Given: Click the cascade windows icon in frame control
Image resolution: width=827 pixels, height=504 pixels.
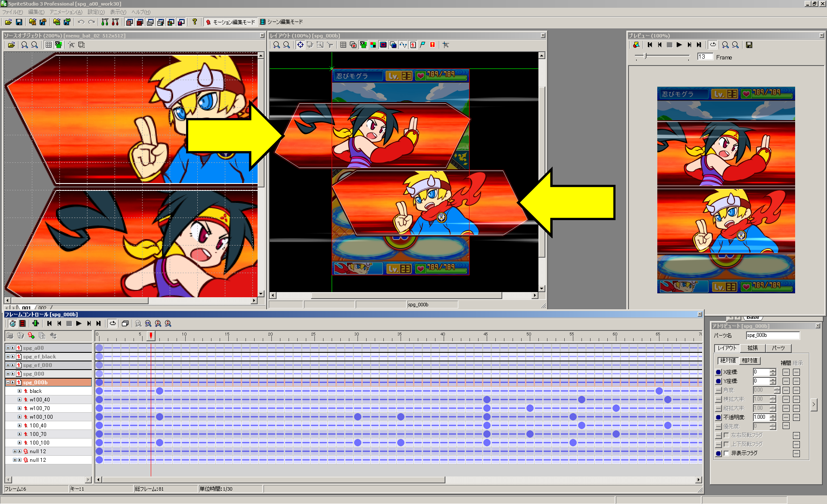Looking at the screenshot, I should coord(125,324).
